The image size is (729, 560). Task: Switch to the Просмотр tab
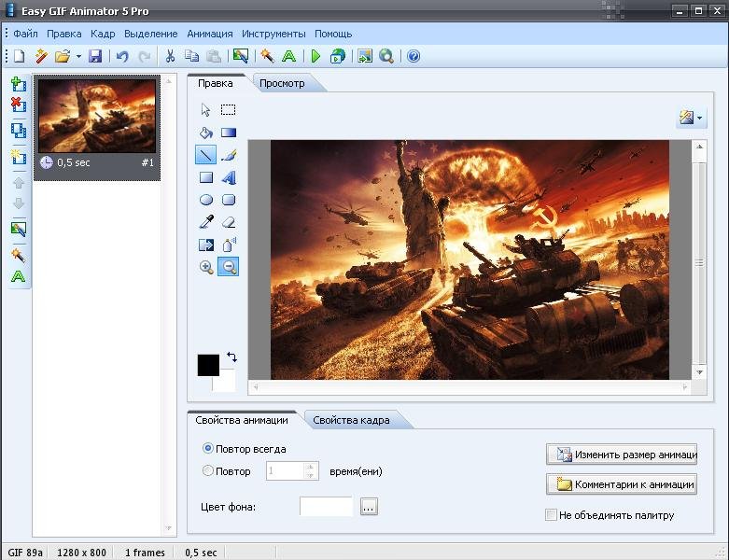click(x=282, y=84)
